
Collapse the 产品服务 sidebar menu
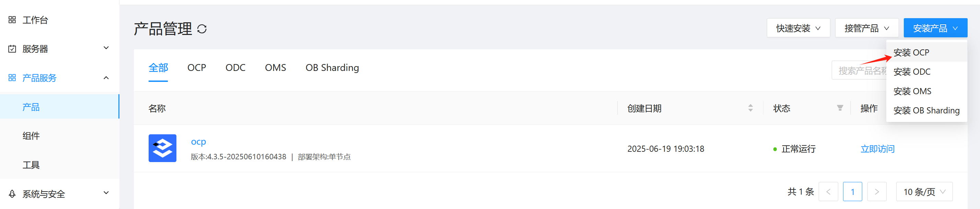click(x=106, y=78)
